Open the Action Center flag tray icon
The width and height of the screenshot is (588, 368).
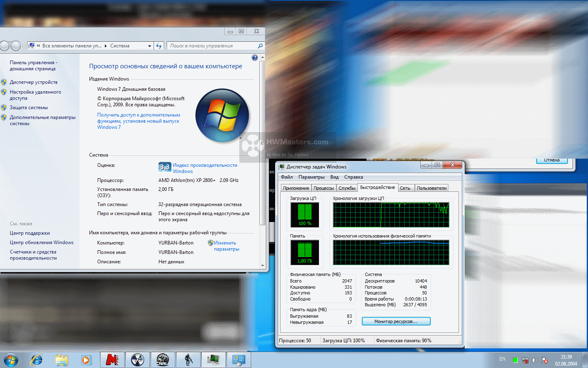(x=545, y=360)
